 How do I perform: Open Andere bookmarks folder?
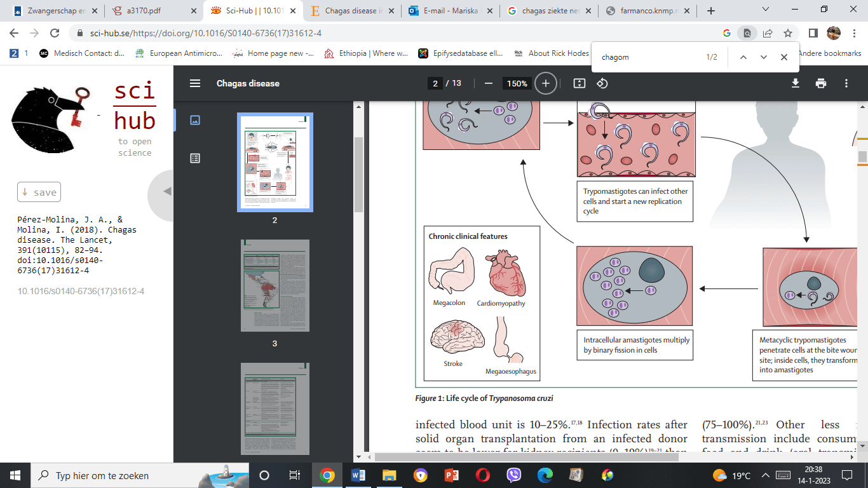[830, 53]
